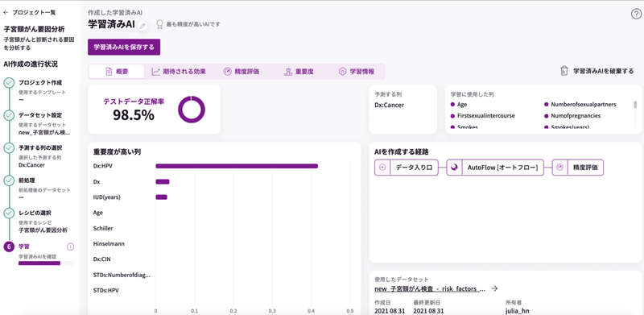Click the 学習済みAIを確認 status text

[x=36, y=257]
